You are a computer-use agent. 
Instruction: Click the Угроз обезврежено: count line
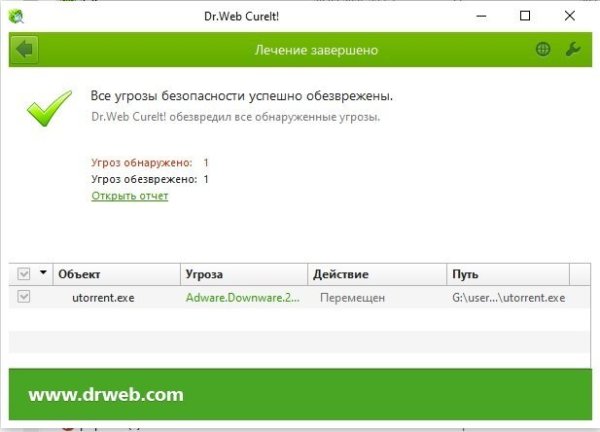[150, 179]
